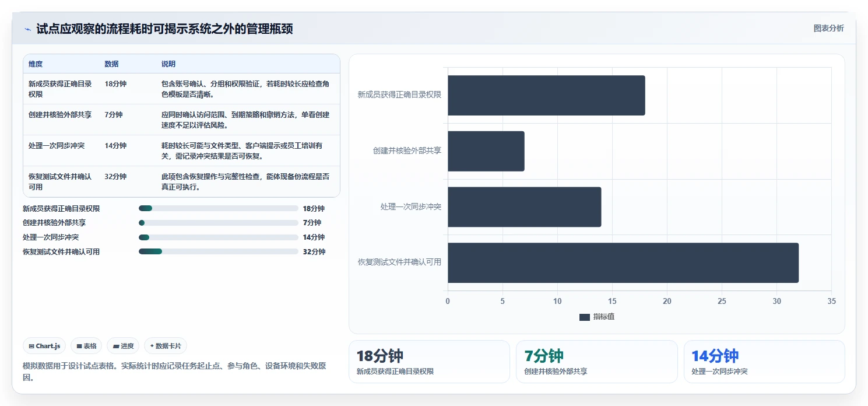Viewport: 868px width, 406px height.
Task: Click the 7分钟 value beside the progress bar
Action: 312,223
